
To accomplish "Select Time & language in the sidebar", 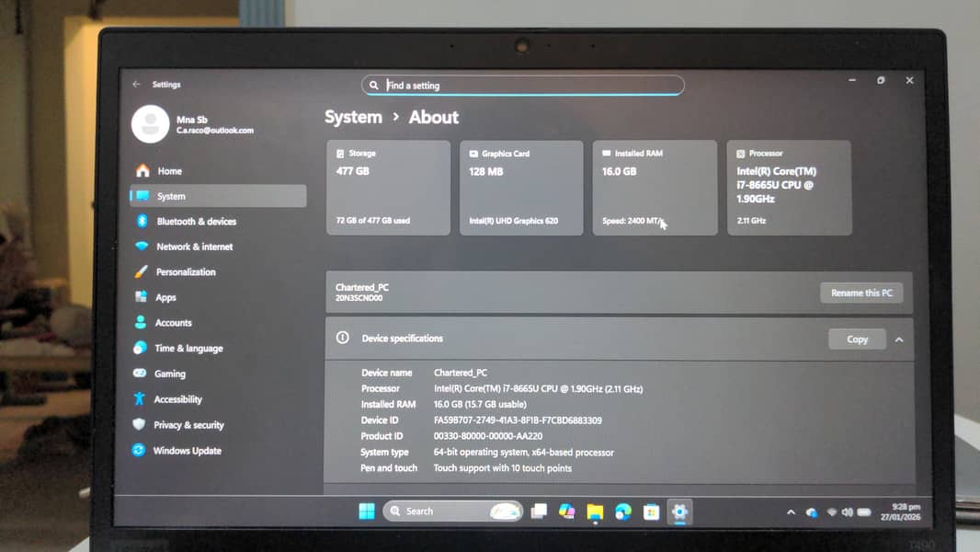I will pyautogui.click(x=188, y=349).
